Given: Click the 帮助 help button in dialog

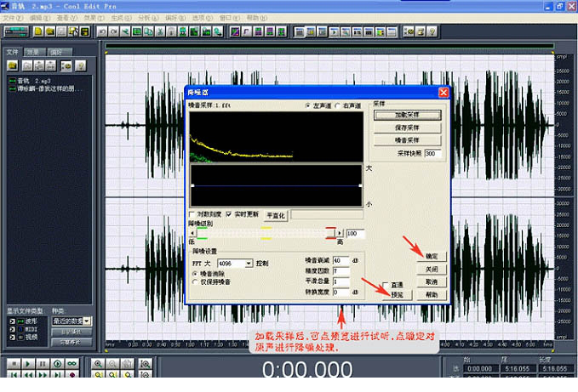Looking at the screenshot, I should (x=432, y=295).
